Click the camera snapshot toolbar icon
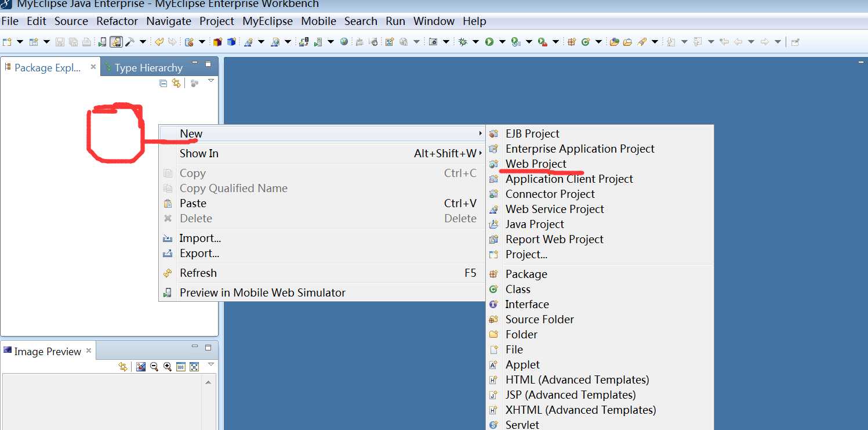 click(x=433, y=42)
